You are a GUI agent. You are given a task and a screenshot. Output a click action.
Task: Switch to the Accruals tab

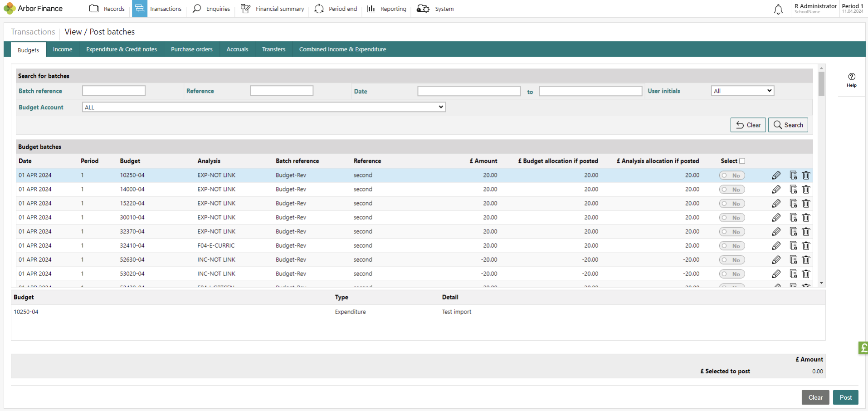click(x=237, y=49)
